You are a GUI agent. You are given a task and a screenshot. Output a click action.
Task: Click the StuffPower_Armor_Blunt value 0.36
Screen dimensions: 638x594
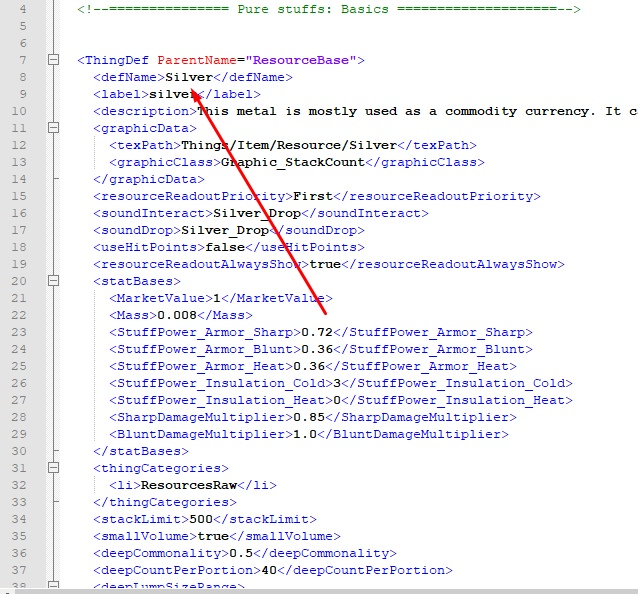(x=317, y=349)
